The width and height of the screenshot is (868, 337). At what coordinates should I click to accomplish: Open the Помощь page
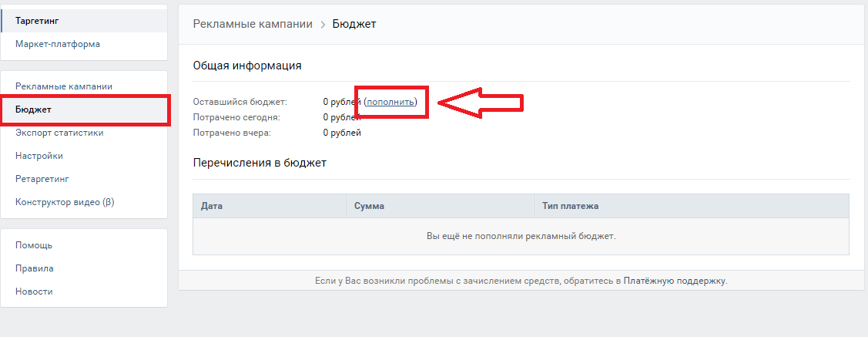coord(34,245)
